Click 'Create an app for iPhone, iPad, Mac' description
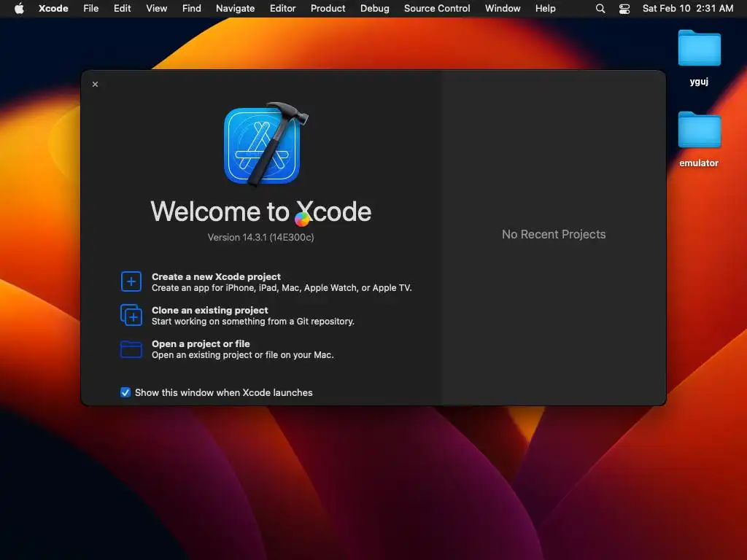Viewport: 747px width, 560px height. click(x=282, y=287)
